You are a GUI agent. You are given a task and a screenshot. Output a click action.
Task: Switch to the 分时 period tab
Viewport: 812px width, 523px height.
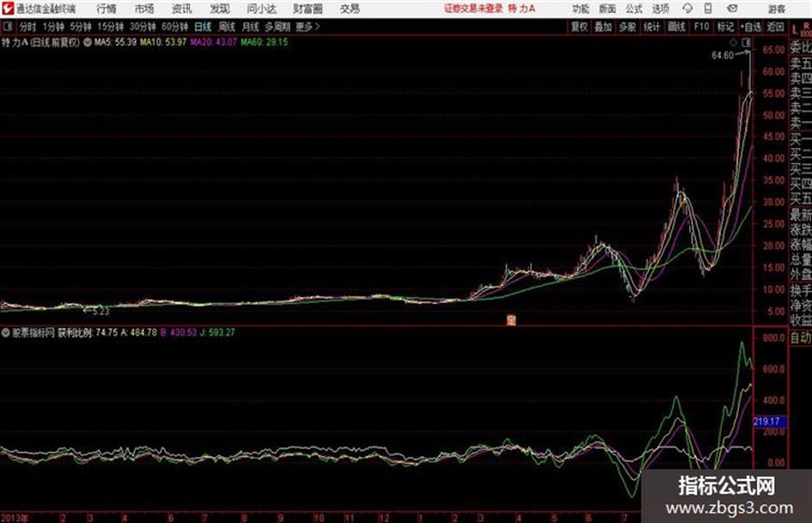(x=28, y=27)
